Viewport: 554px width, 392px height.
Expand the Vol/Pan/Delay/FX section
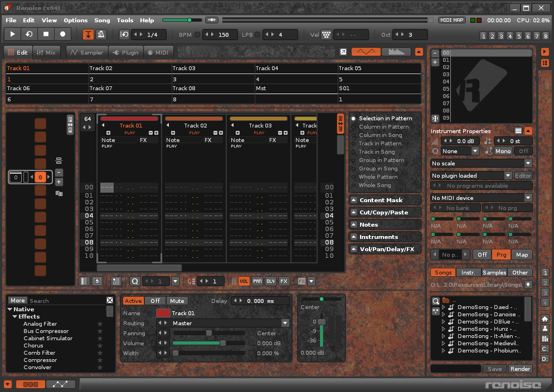385,249
